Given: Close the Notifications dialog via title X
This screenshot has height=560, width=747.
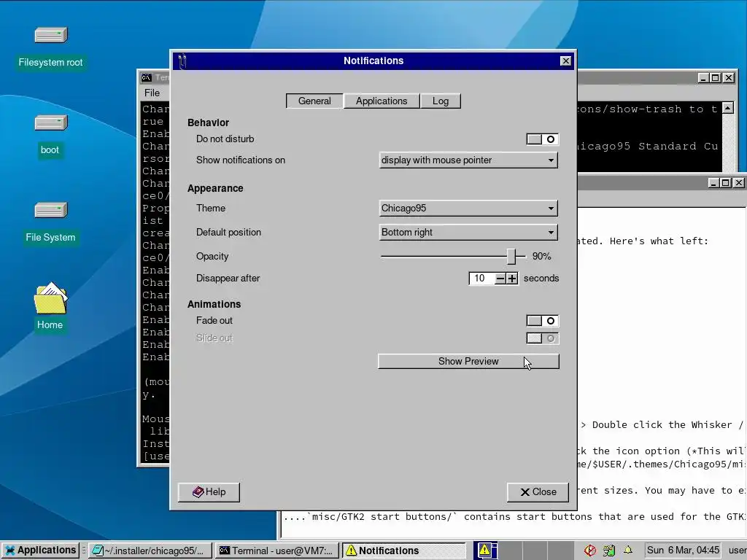Looking at the screenshot, I should tap(565, 61).
